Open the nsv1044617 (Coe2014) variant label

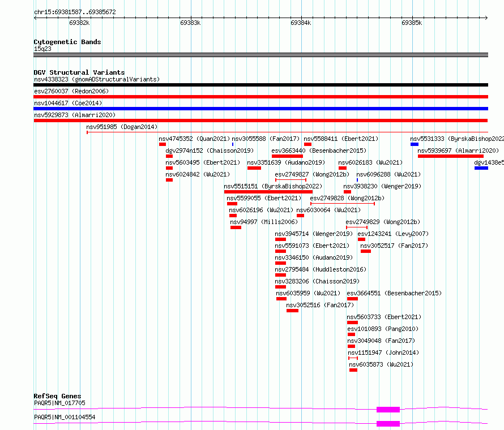[68, 103]
